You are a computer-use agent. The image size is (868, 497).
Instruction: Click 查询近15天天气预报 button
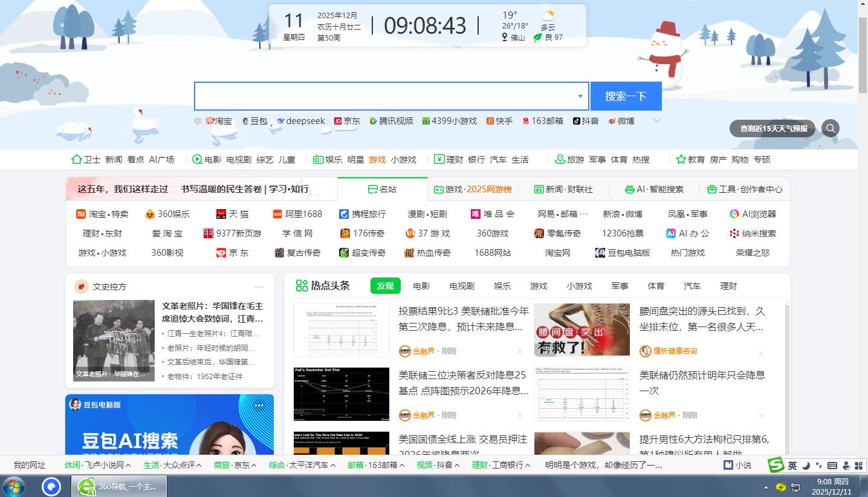point(773,128)
